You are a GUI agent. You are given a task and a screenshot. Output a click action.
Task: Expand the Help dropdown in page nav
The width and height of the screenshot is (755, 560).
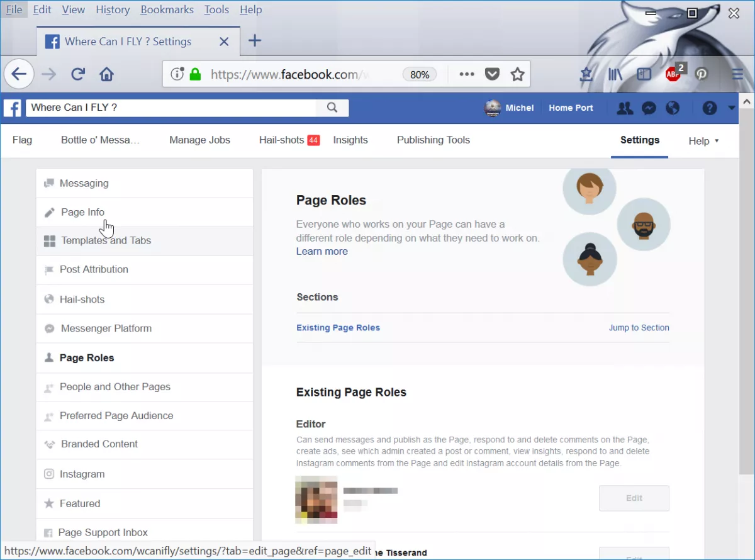[703, 141]
